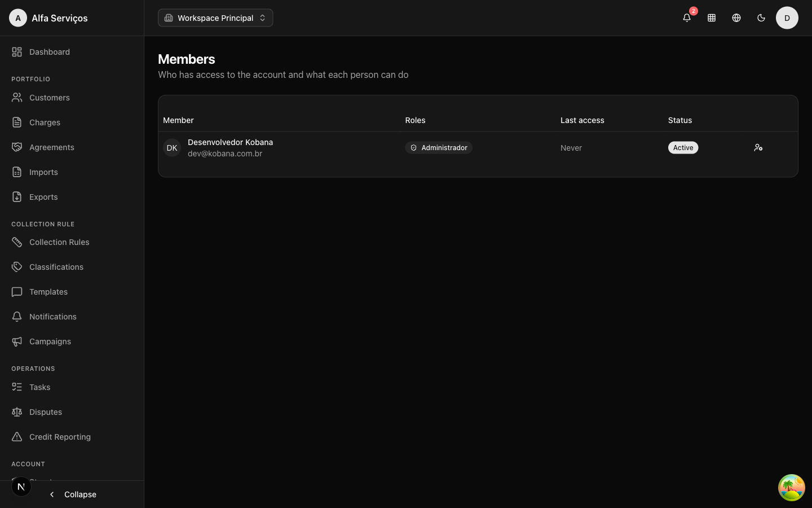Go to Dashboard
The image size is (812, 508).
click(72, 52)
